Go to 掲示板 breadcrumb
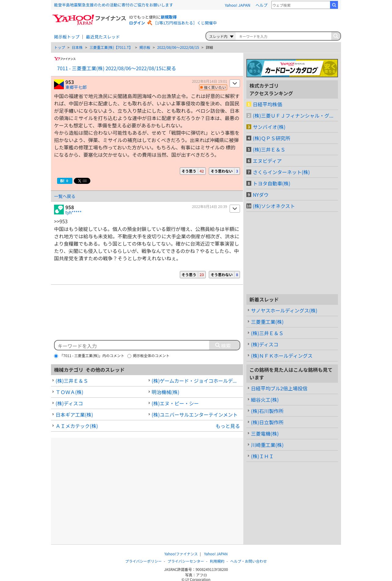This screenshot has width=392, height=581. tap(145, 48)
